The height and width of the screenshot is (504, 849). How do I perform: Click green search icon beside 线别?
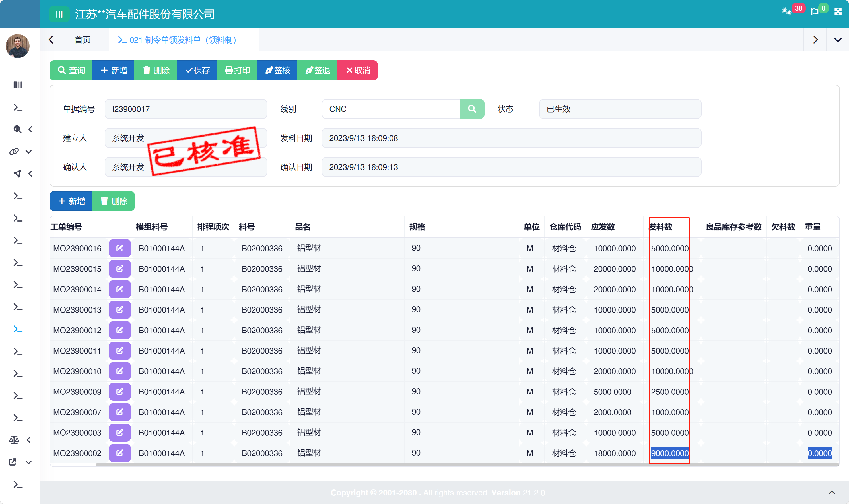tap(472, 109)
